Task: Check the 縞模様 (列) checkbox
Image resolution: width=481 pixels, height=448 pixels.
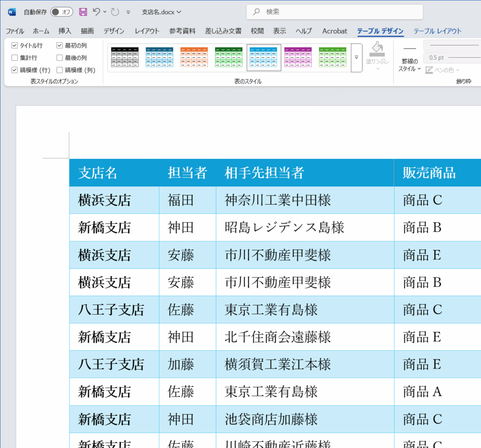Action: click(60, 70)
